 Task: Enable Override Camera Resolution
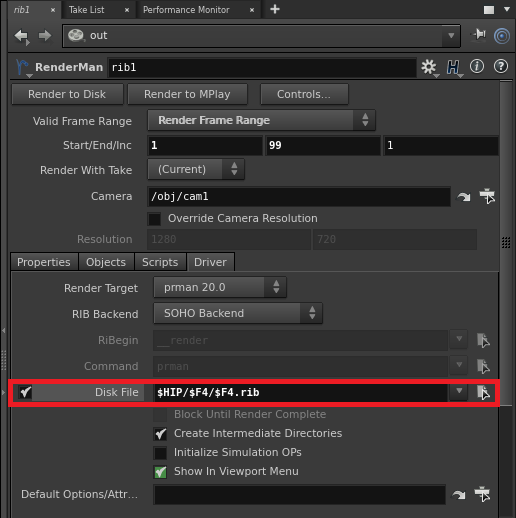pyautogui.click(x=154, y=219)
